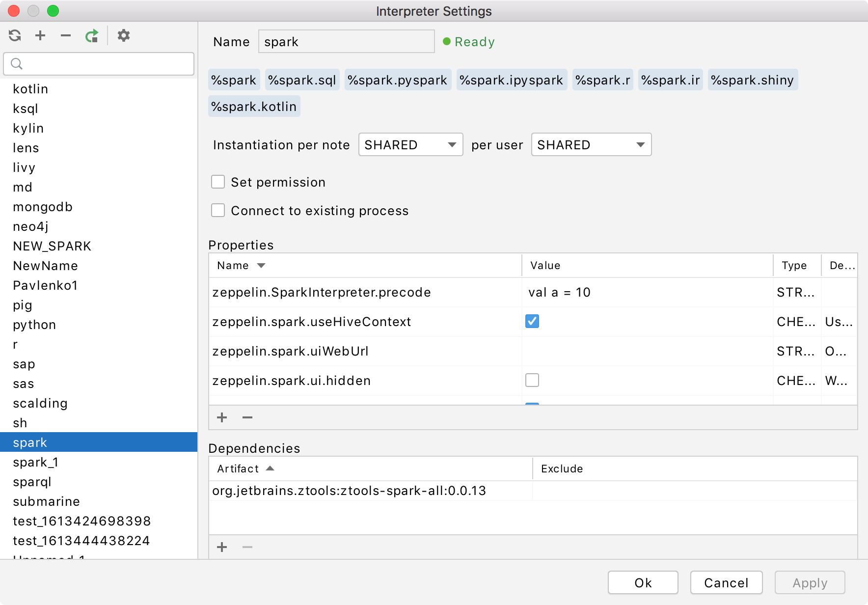
Task: Click the duplicate interpreter arrow icon
Action: [x=92, y=35]
